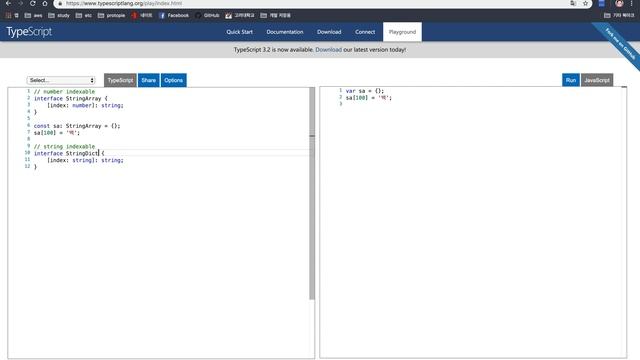Click the browser address bar URL
This screenshot has width=640, height=360.
click(x=124, y=3)
